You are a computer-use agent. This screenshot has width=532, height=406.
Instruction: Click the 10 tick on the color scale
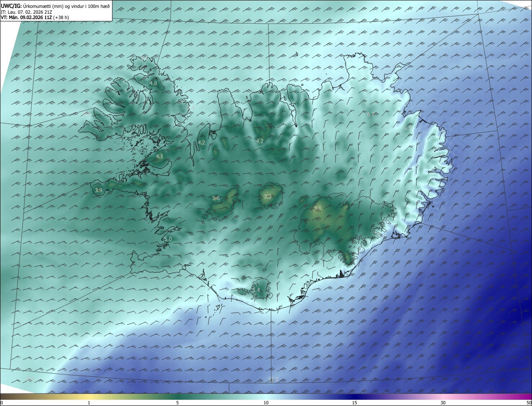pos(266,403)
